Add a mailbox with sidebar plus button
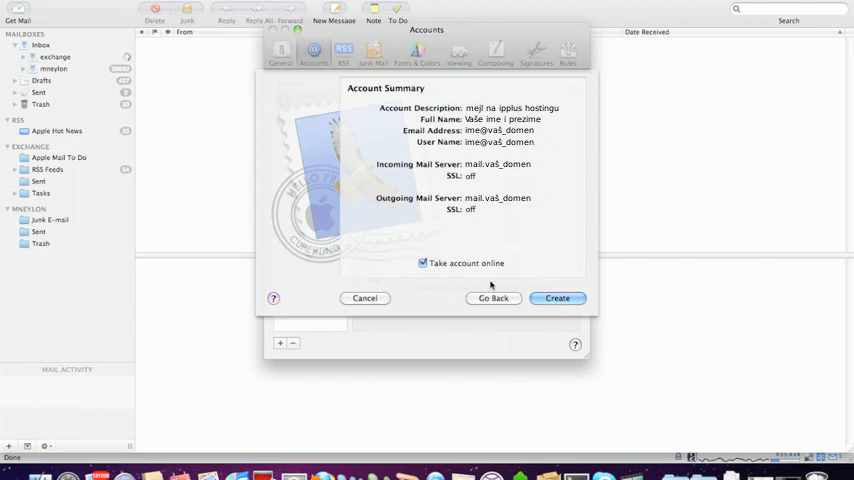 pyautogui.click(x=9, y=446)
